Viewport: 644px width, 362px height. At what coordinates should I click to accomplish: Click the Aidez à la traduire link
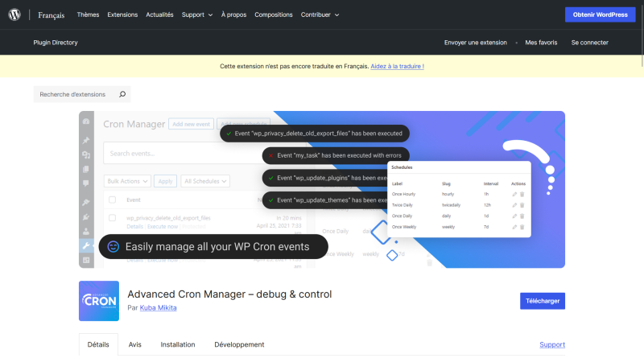[397, 66]
